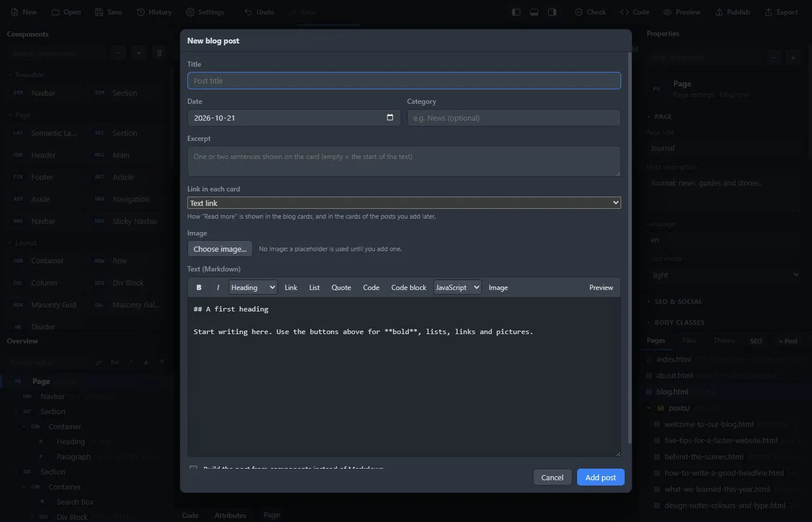Apply bold with the B button
The image size is (812, 522).
pos(199,288)
